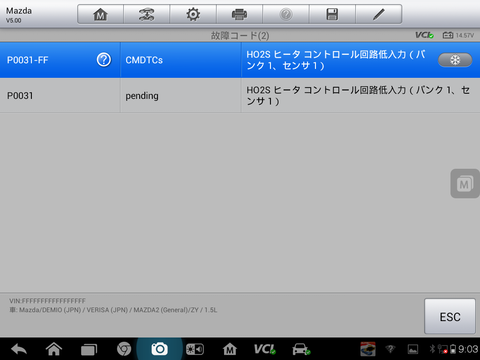Print the fault code list
Image resolution: width=480 pixels, height=360 pixels.
coord(239,14)
